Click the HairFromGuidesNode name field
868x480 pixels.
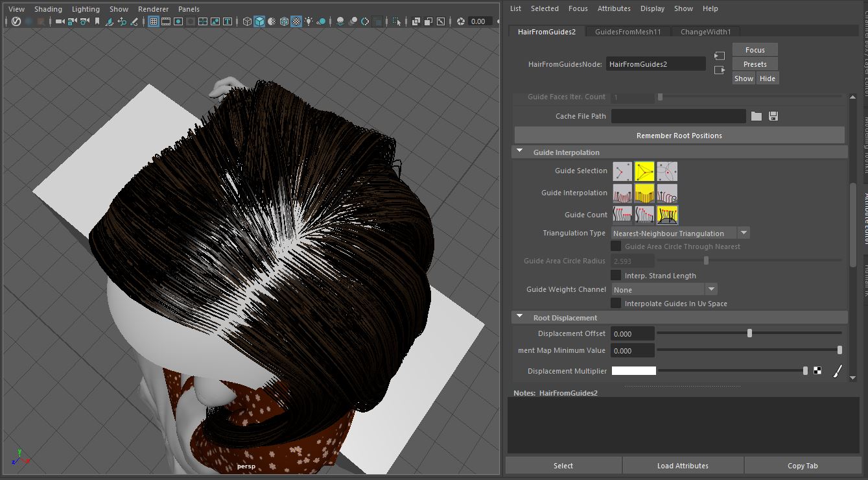coord(655,64)
